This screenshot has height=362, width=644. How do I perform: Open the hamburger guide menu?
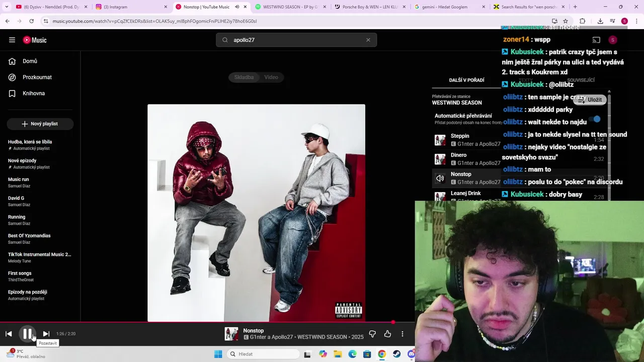12,40
